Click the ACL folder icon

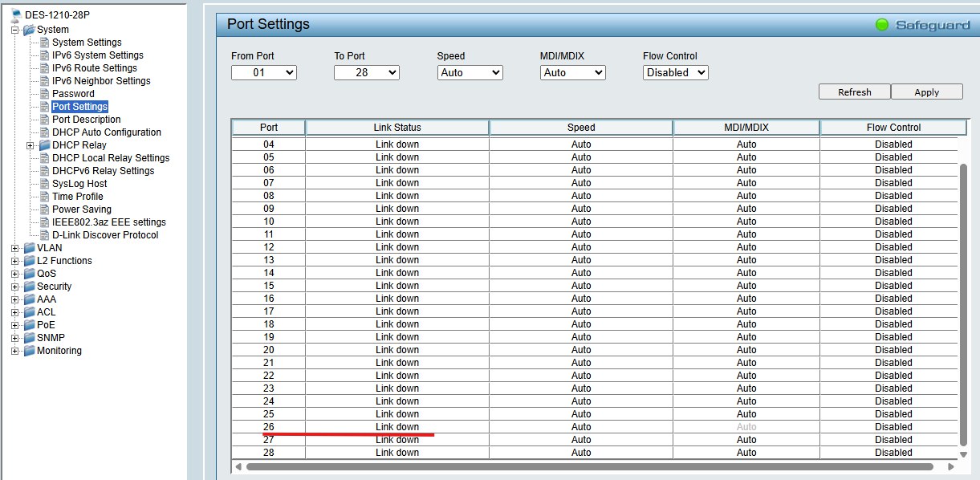[x=29, y=312]
